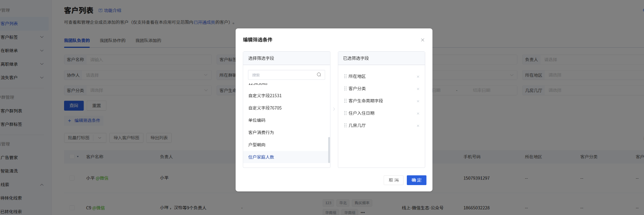Open select-all dropdown caret in header

point(78,157)
